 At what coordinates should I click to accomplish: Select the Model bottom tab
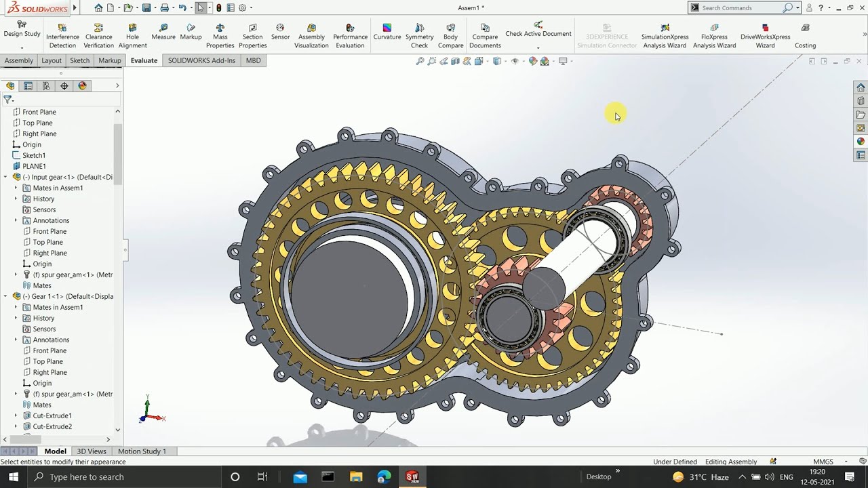[x=55, y=451]
